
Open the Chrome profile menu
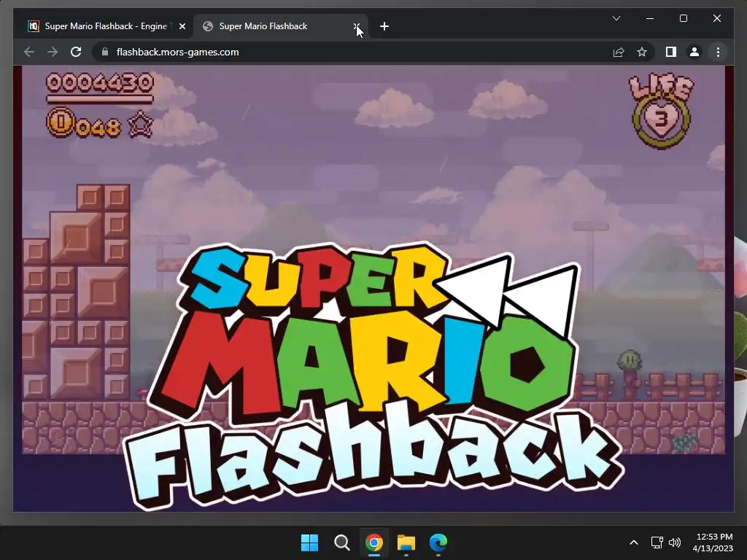pos(694,52)
